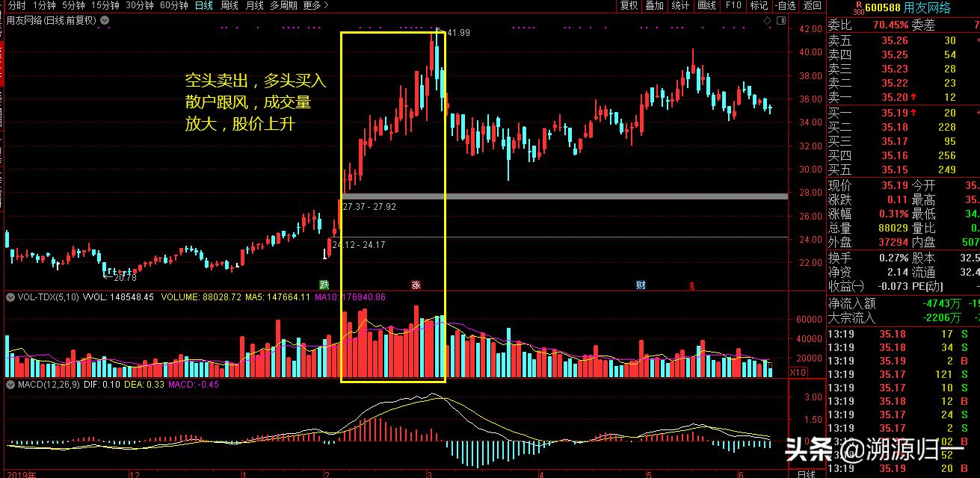Image resolution: width=980 pixels, height=478 pixels.
Task: Select the 15分钟 period tab
Action: [x=105, y=5]
